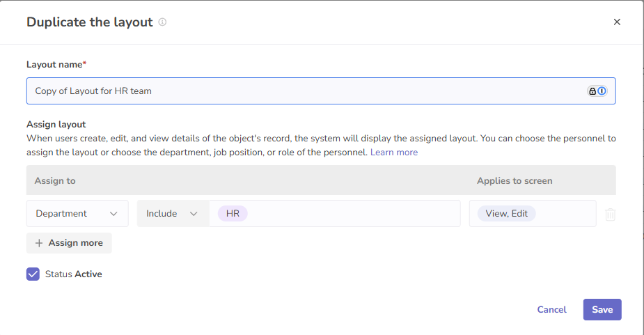Click the Assign to column header
This screenshot has height=335, width=644.
click(x=55, y=181)
